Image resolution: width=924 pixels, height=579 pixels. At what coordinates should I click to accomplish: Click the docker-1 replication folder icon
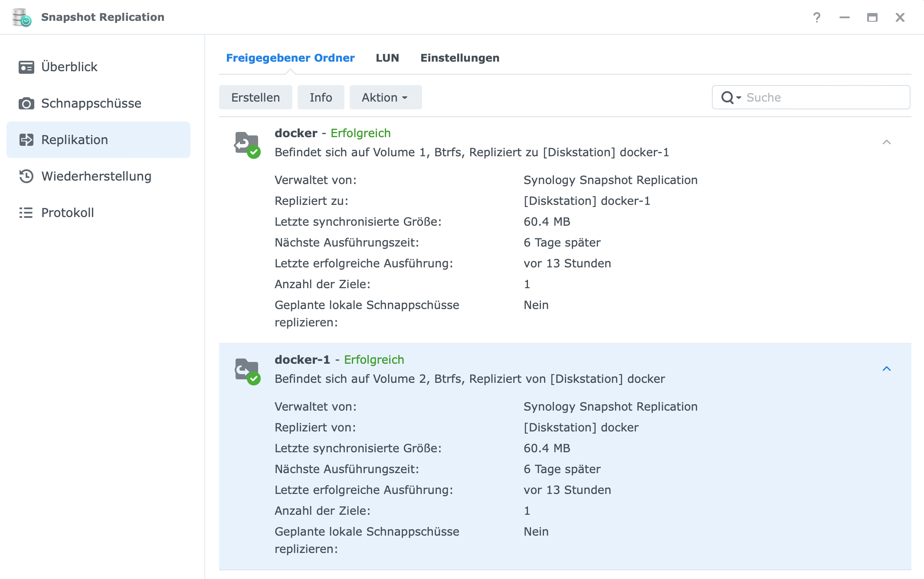[x=247, y=372]
